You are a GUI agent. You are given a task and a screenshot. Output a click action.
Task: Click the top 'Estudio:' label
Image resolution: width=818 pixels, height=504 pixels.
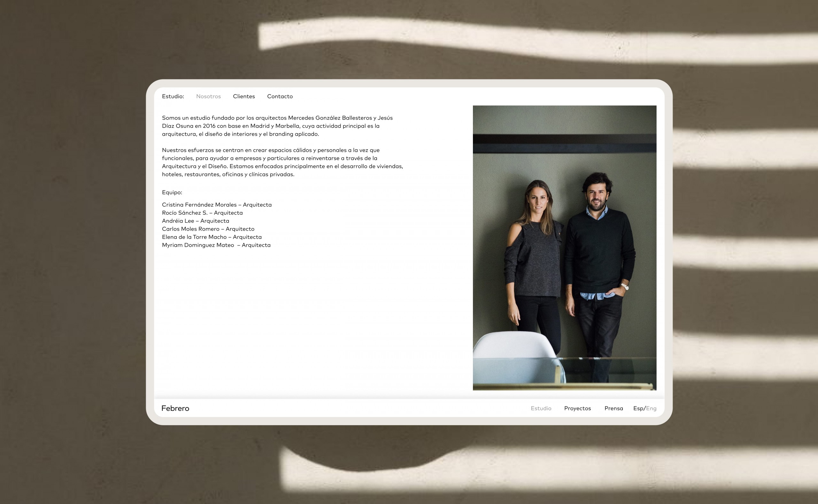point(173,96)
